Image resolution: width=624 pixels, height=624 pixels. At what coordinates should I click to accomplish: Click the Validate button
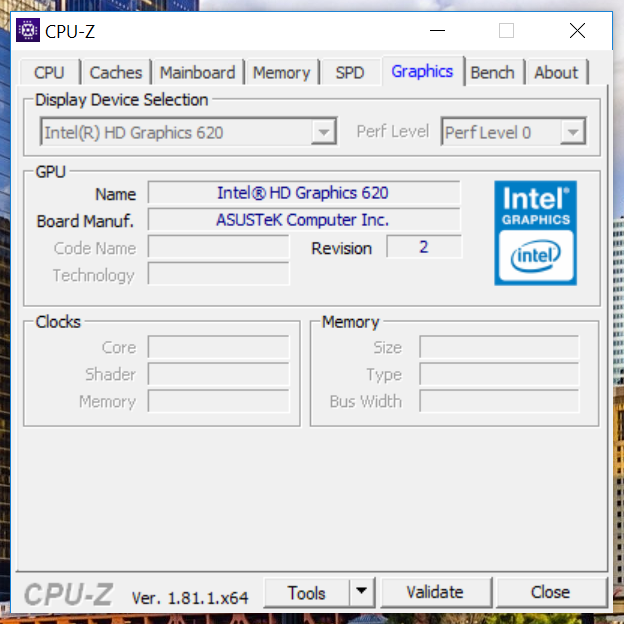[x=435, y=592]
